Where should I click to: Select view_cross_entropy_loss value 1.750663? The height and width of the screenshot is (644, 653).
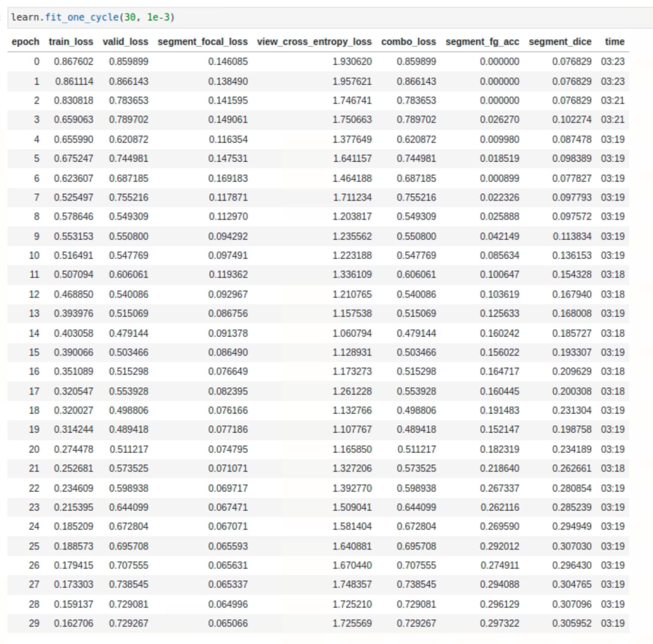[x=352, y=120]
